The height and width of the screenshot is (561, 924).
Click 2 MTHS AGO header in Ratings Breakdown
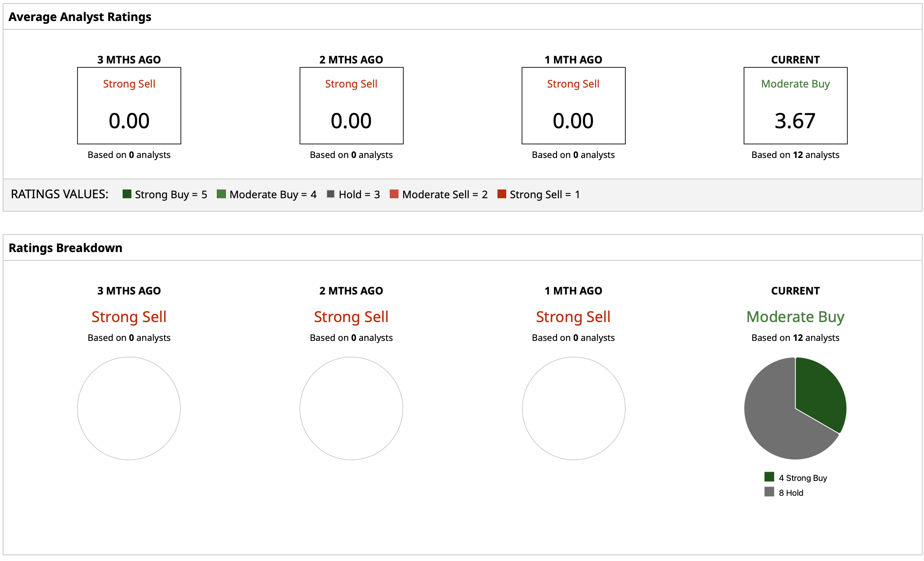pos(351,291)
